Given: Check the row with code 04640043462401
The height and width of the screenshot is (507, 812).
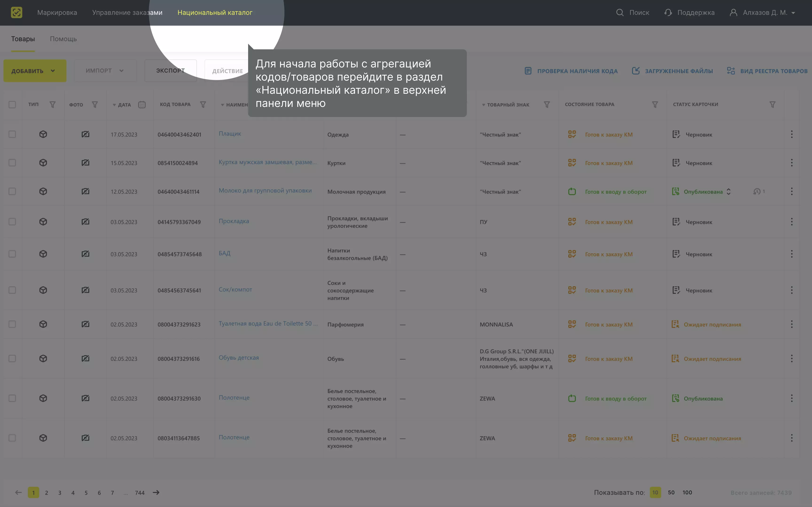Looking at the screenshot, I should pos(12,134).
